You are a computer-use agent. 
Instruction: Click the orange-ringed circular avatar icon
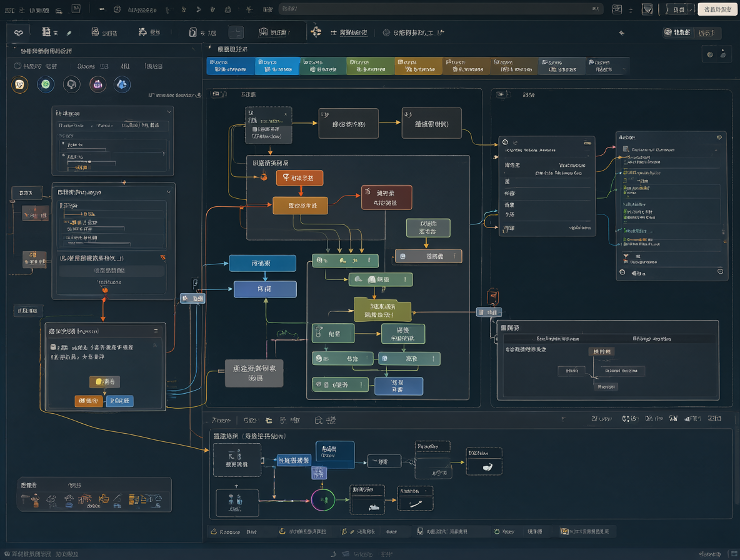19,84
